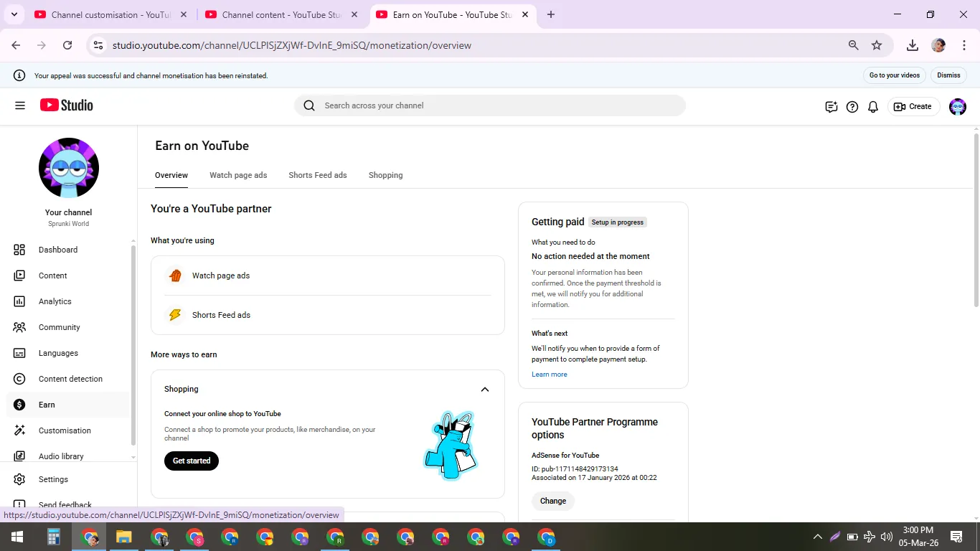Open the Windows Start menu
Image resolution: width=980 pixels, height=551 pixels.
pyautogui.click(x=17, y=537)
